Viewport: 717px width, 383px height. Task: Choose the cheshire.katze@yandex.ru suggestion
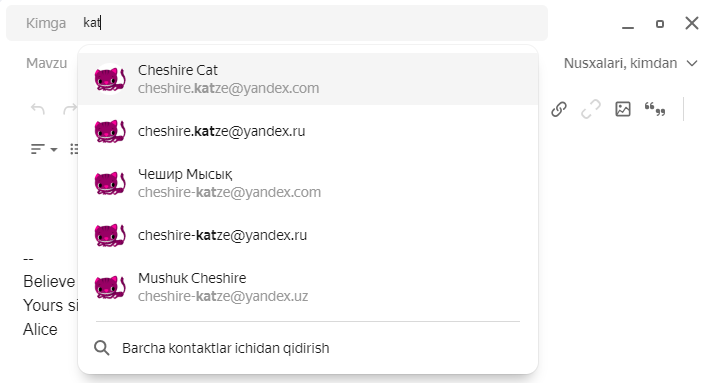(308, 131)
